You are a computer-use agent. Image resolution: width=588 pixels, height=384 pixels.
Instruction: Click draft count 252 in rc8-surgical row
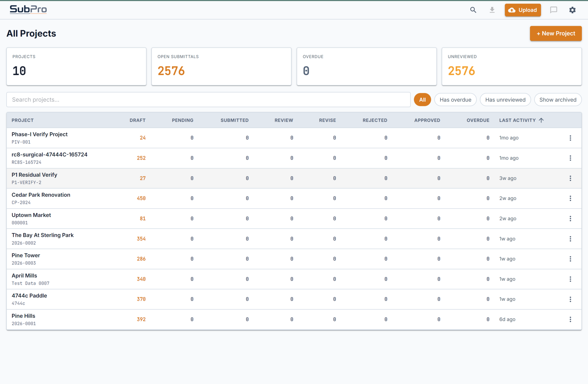tap(141, 158)
